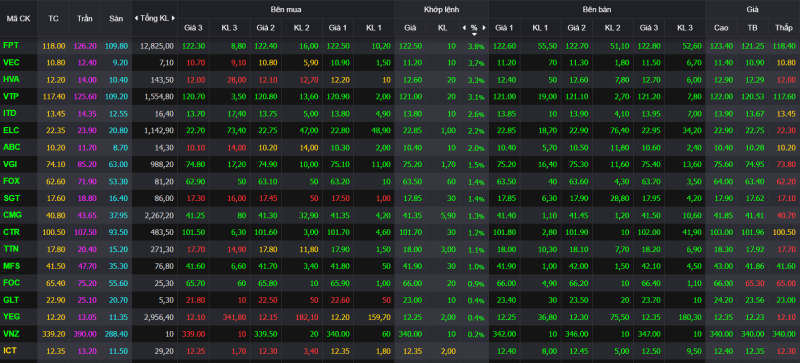Click left arrow beside % column header
The width and height of the screenshot is (800, 363).
coord(464,28)
